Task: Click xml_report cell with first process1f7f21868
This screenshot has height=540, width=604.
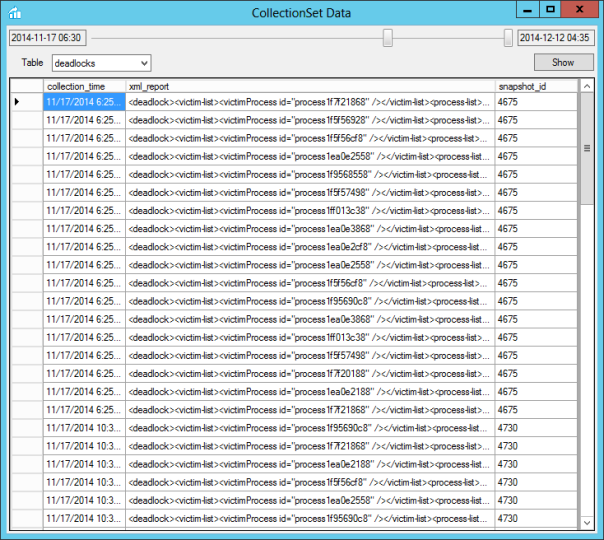Action: coord(310,102)
